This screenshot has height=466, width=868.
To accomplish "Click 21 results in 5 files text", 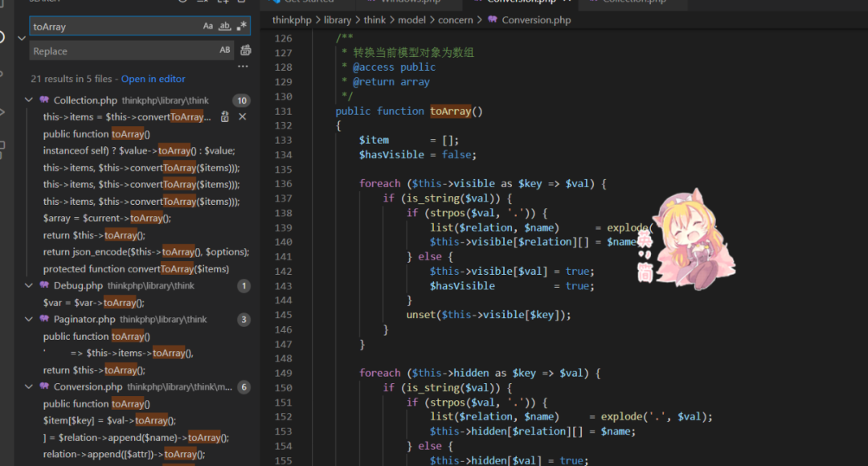I will pyautogui.click(x=72, y=79).
